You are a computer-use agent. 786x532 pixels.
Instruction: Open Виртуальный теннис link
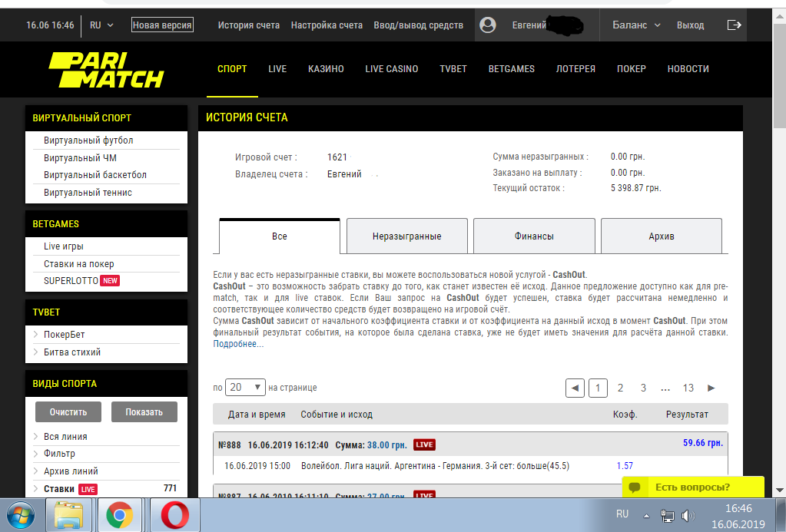88,193
